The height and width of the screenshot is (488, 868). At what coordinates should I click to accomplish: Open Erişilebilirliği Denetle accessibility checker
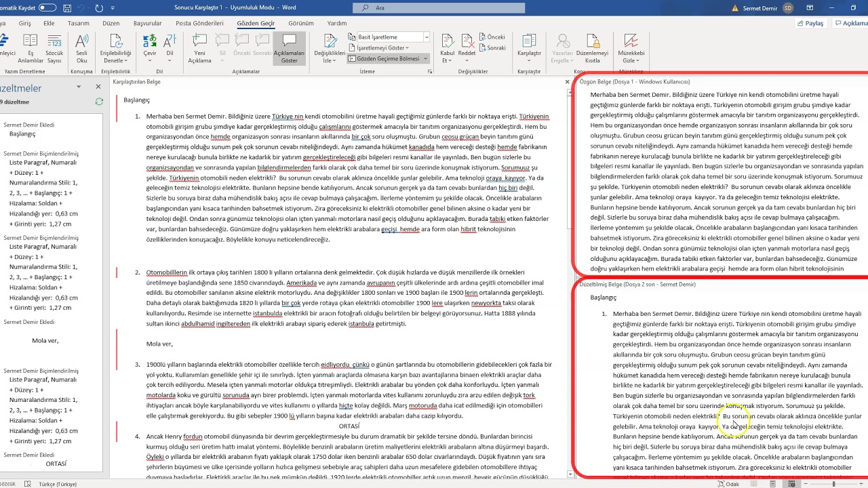click(115, 47)
